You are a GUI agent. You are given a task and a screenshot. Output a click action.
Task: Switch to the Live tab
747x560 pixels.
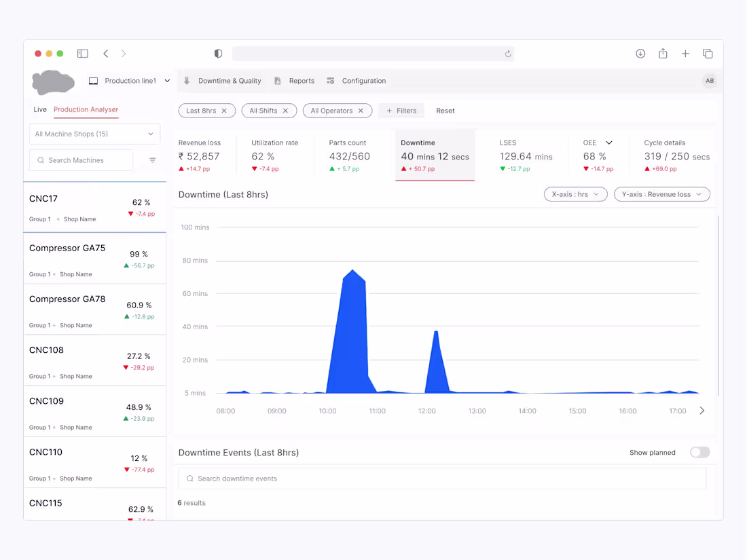pos(40,109)
